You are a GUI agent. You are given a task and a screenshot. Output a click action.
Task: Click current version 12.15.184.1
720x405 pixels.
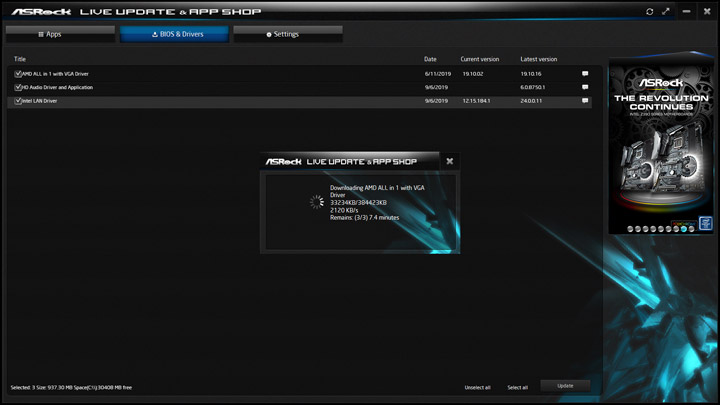coord(476,101)
